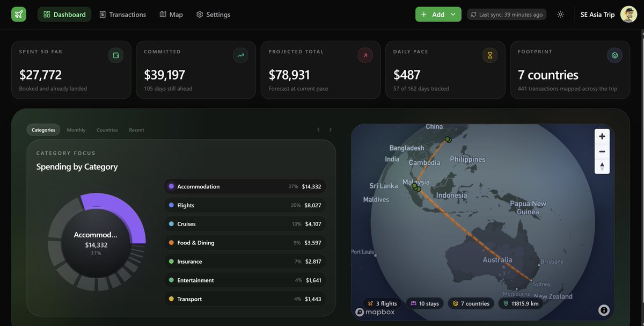Click the 3 flights map badge
The width and height of the screenshot is (644, 326).
[383, 303]
